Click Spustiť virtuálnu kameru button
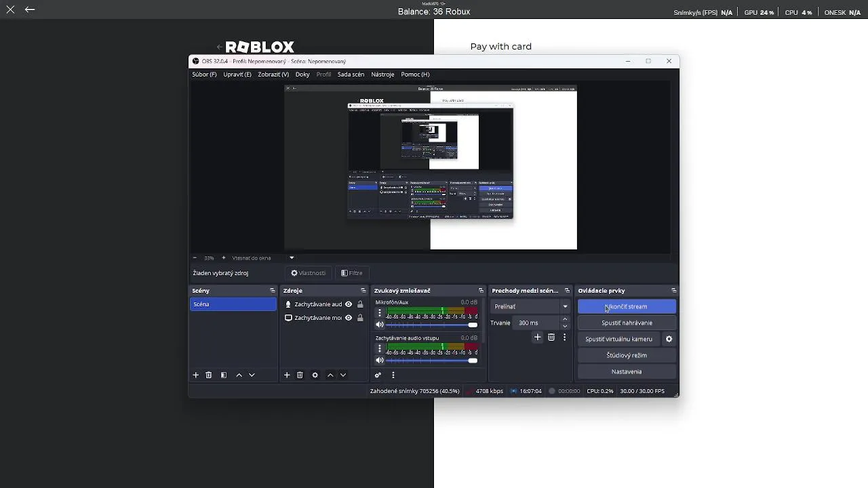The image size is (868, 488). [x=618, y=339]
